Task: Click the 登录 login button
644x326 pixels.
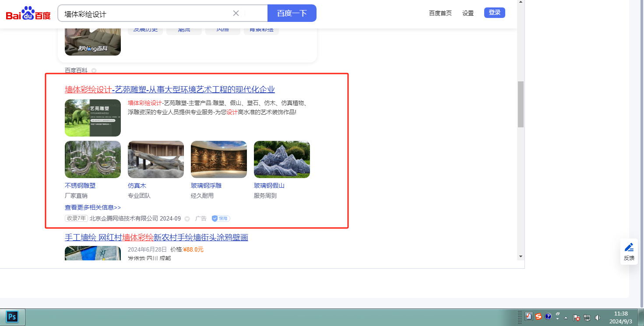Action: point(495,13)
